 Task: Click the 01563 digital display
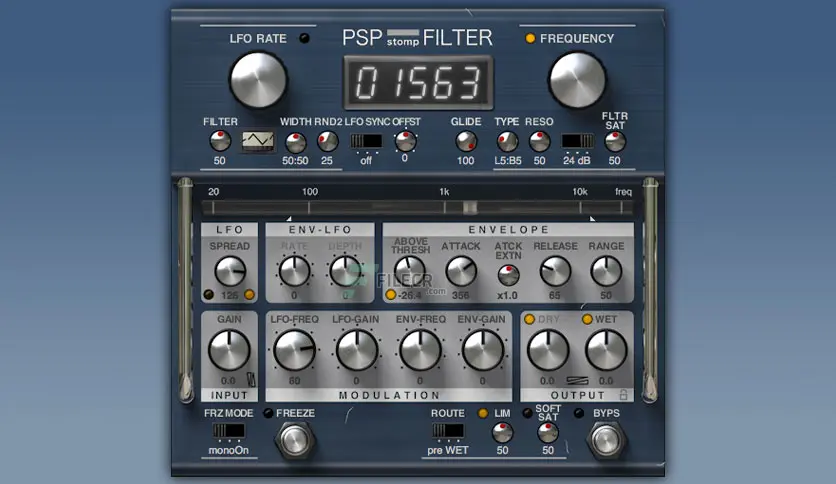[416, 82]
